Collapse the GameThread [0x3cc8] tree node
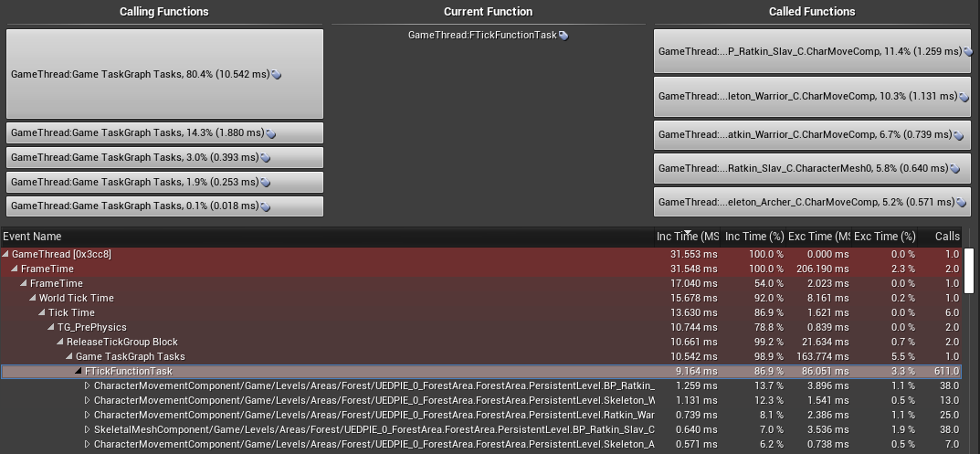Viewport: 980px width, 454px height. (6, 255)
